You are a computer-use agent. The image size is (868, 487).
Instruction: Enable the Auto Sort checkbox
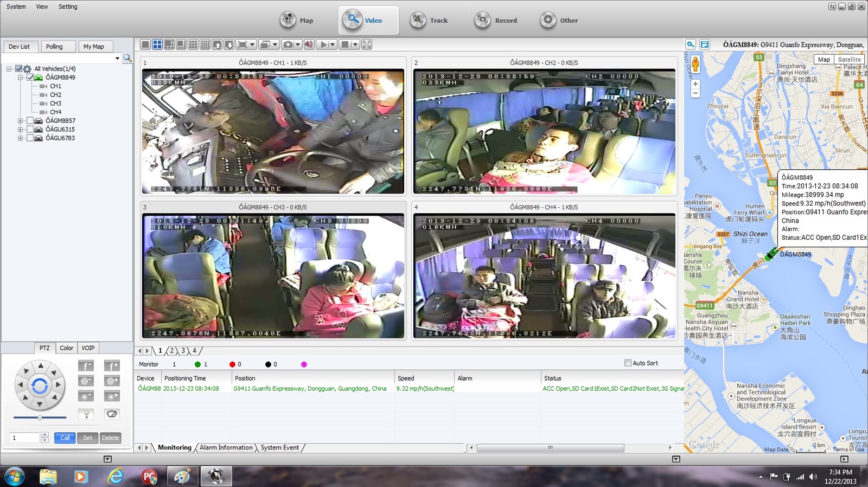[628, 363]
